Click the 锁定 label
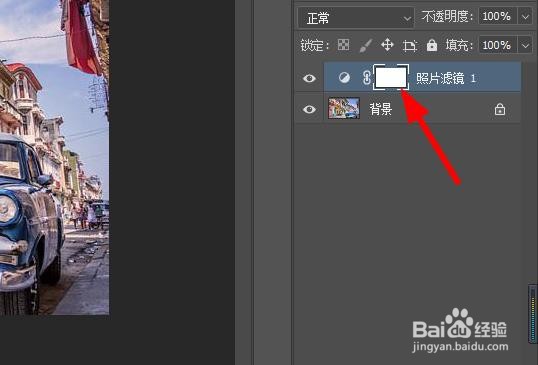Viewport: 538px width, 365px height. click(x=315, y=45)
